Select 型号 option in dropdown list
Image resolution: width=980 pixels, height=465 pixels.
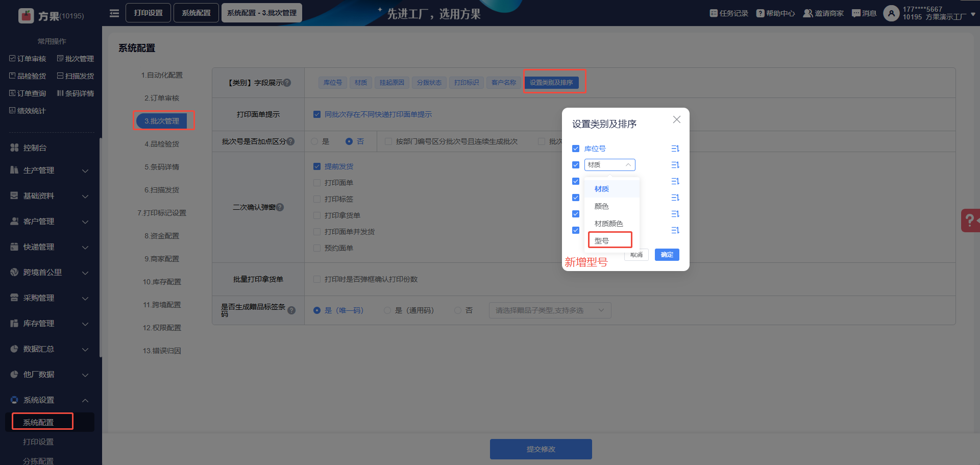click(611, 241)
